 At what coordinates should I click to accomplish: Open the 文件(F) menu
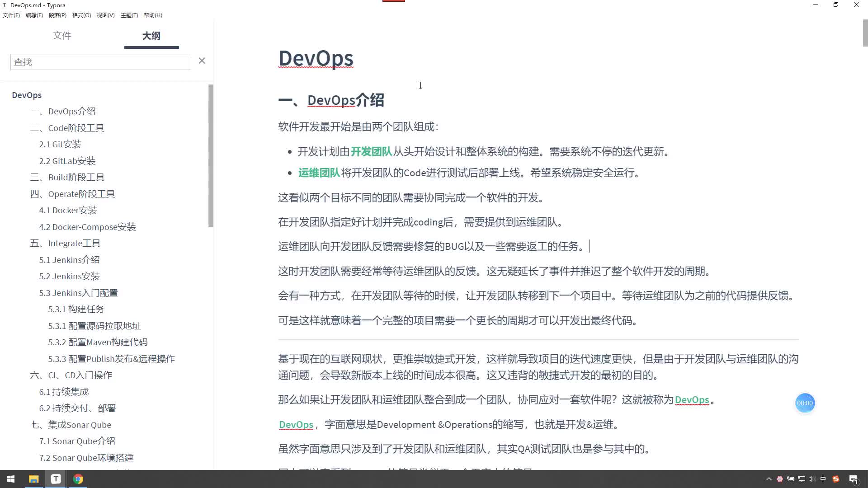pos(11,15)
